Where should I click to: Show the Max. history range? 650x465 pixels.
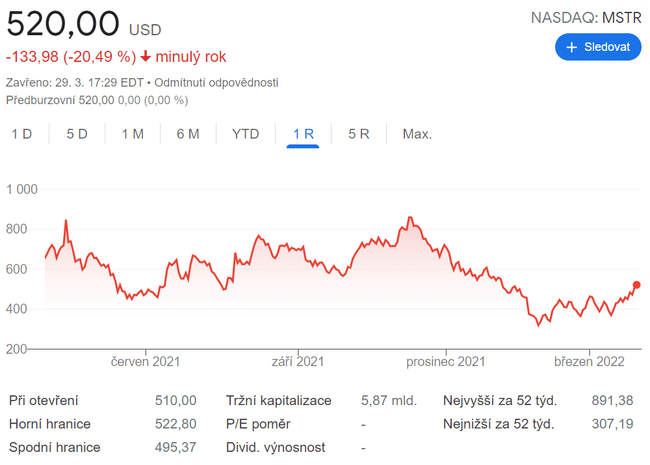coord(417,134)
